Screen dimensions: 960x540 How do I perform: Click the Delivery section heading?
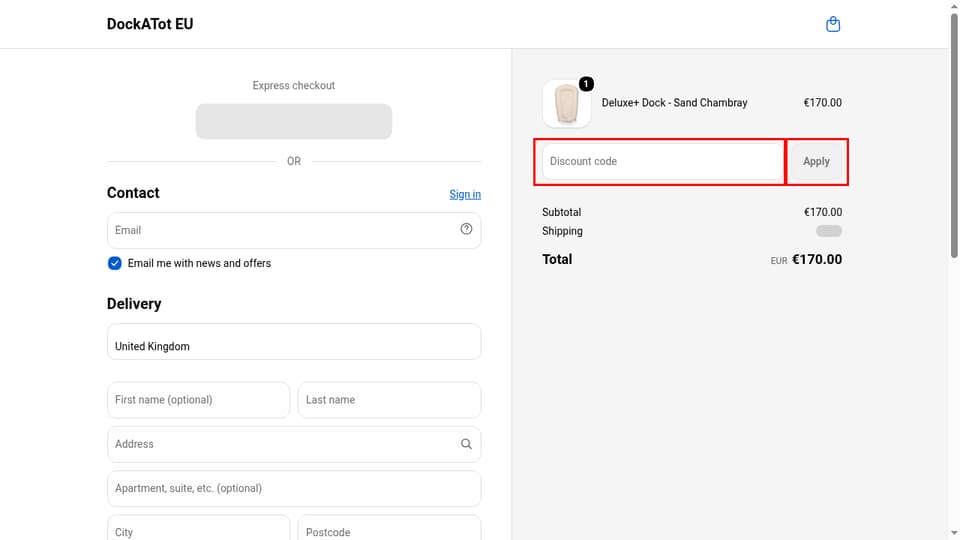click(134, 304)
